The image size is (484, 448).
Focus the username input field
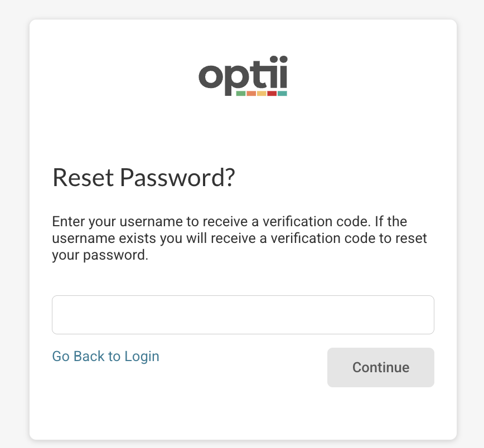pos(243,315)
